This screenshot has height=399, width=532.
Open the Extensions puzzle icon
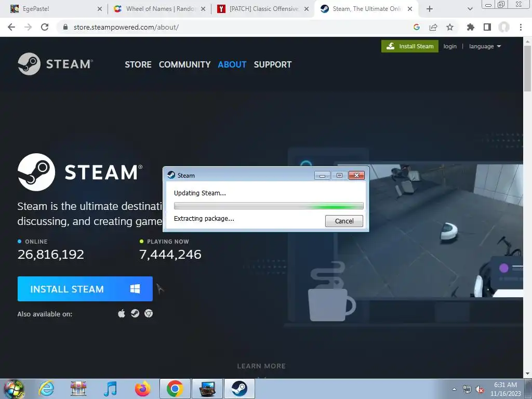[x=470, y=27]
